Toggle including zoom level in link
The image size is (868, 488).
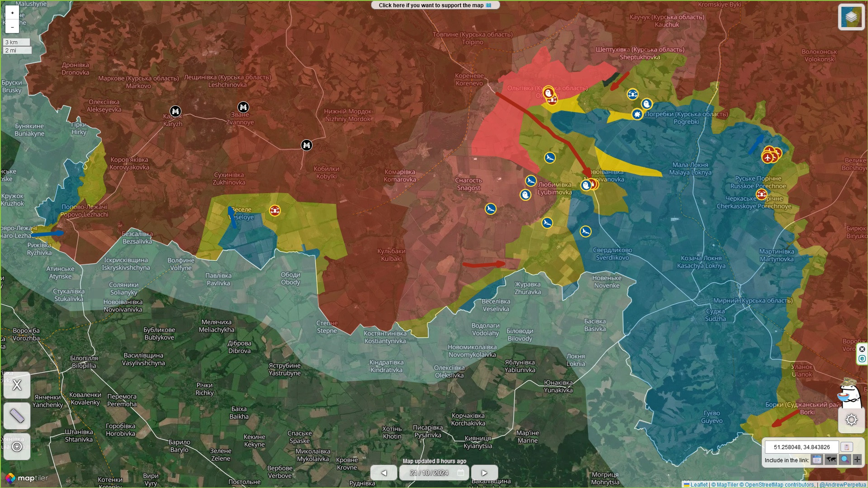pos(844,460)
